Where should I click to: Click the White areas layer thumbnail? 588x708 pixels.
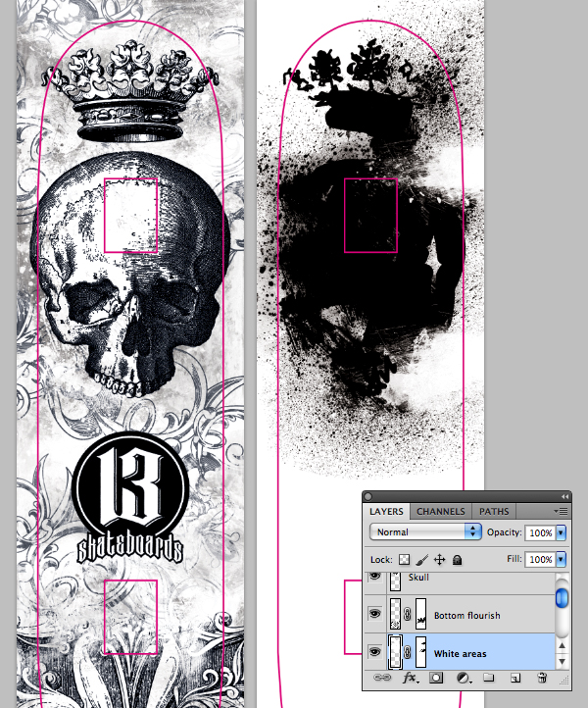click(x=395, y=652)
